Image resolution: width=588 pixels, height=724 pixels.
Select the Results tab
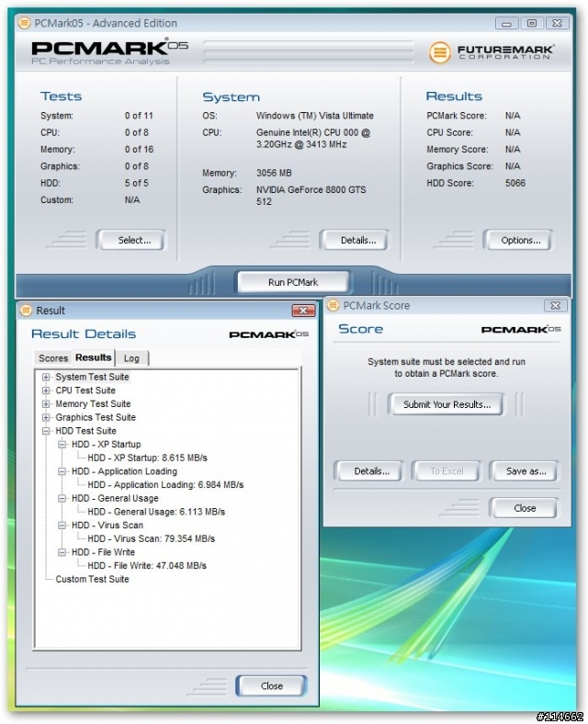point(93,357)
